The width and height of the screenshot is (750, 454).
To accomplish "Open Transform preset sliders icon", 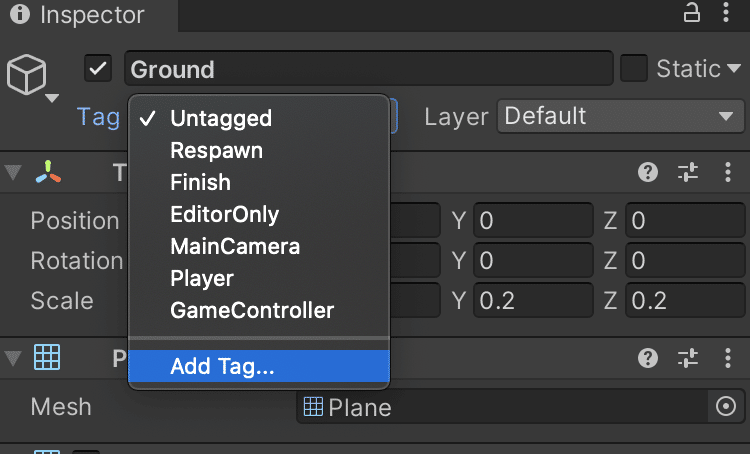I will point(688,172).
